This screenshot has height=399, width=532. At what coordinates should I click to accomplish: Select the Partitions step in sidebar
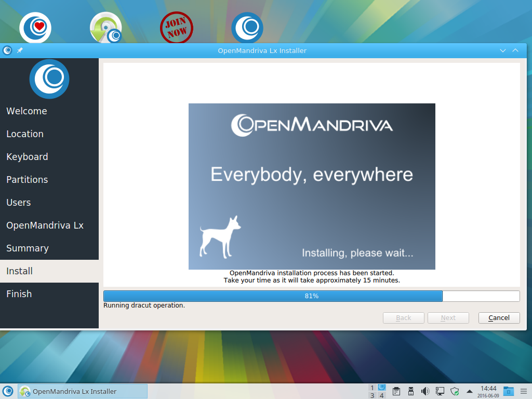point(27,180)
